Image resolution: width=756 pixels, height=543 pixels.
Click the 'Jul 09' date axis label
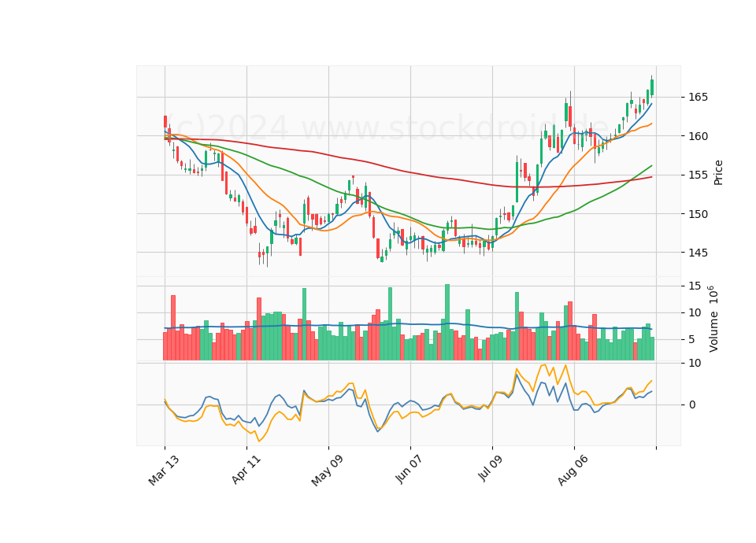[x=491, y=468]
